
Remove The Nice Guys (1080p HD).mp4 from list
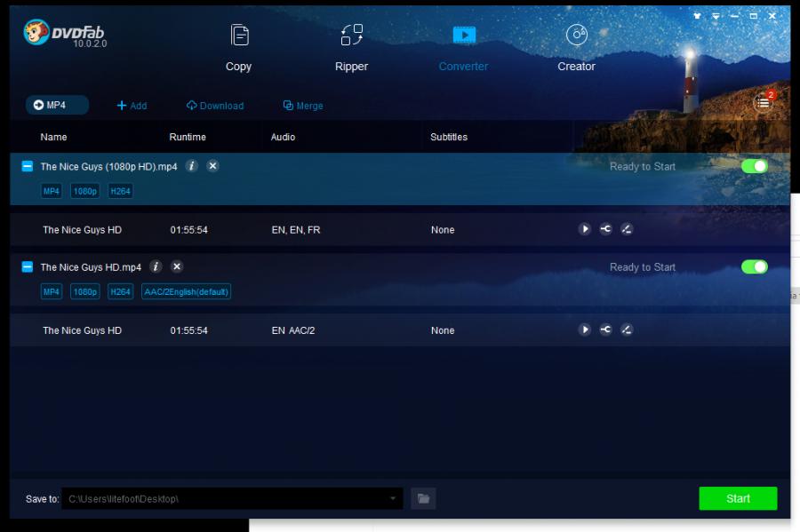click(212, 165)
